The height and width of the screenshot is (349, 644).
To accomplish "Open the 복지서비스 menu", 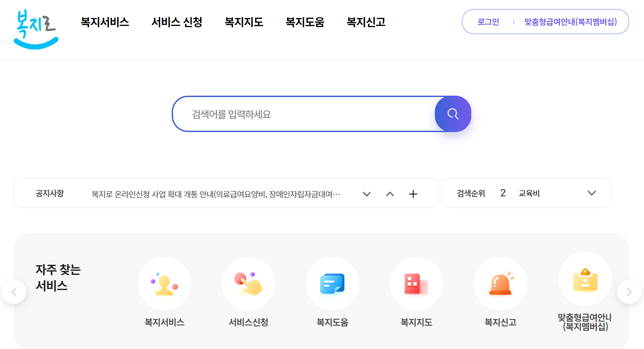I will 105,22.
